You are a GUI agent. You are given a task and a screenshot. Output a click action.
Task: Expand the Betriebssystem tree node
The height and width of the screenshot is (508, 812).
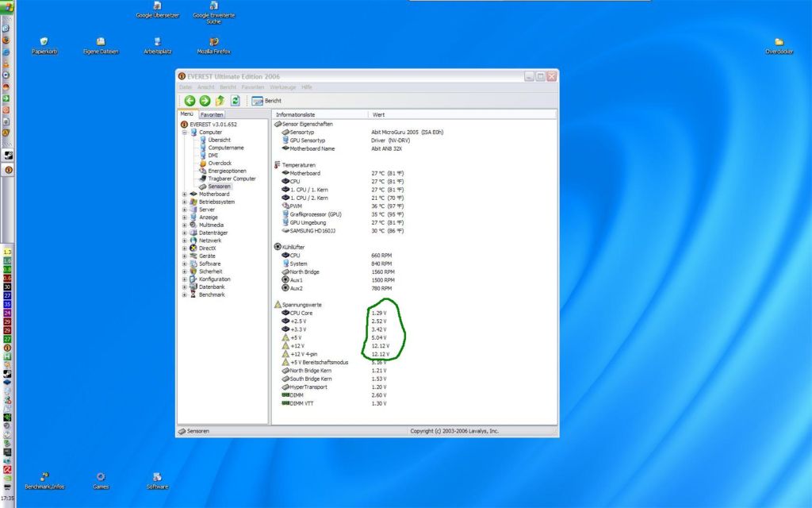pyautogui.click(x=185, y=202)
